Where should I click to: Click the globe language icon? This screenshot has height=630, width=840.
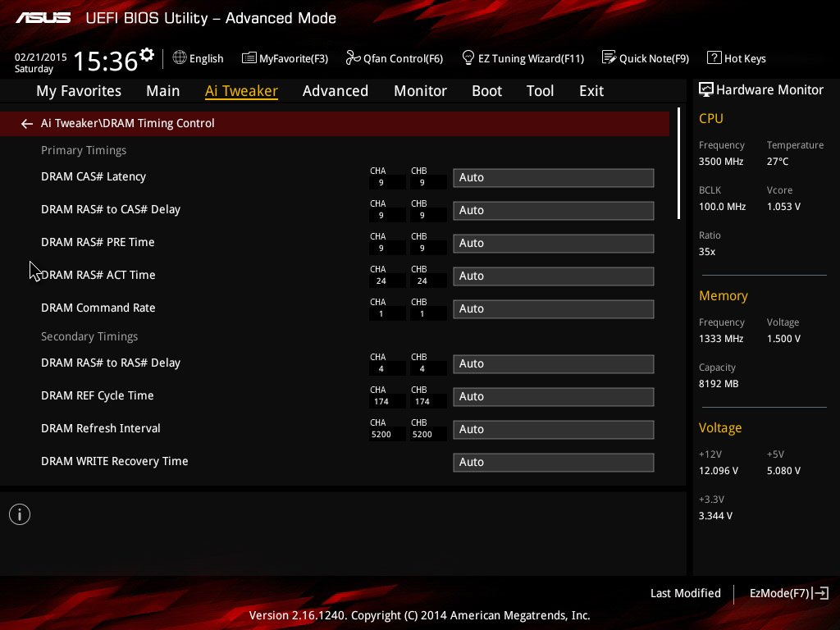point(180,57)
